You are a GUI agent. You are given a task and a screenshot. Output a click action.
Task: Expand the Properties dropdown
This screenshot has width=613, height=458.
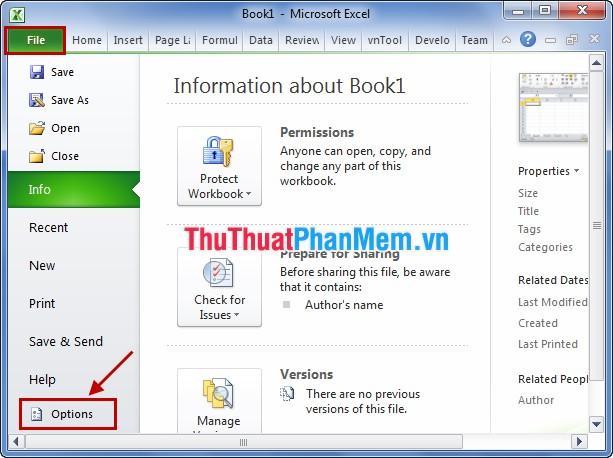point(548,171)
